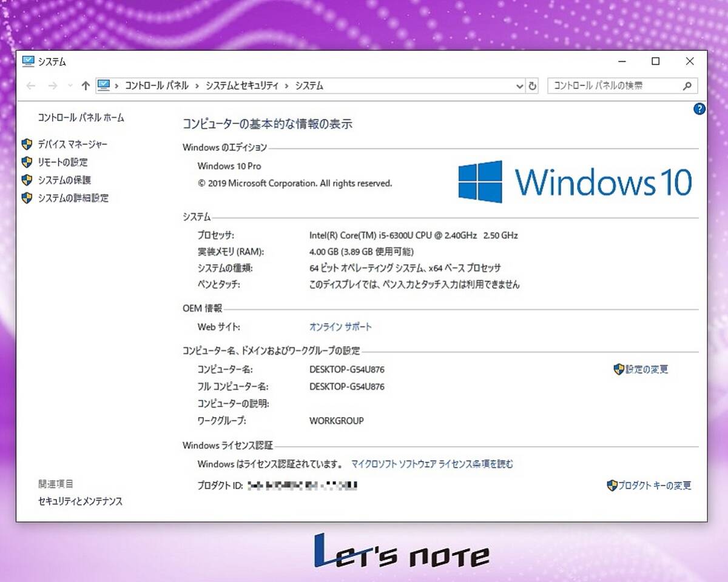728x582 pixels.
Task: Open Remote settings (リモートの設定) link
Action: click(x=62, y=162)
